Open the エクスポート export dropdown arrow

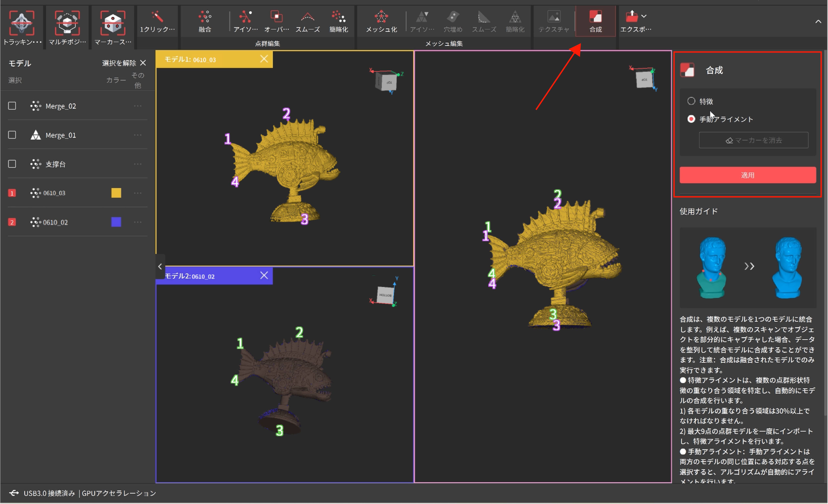(x=644, y=16)
